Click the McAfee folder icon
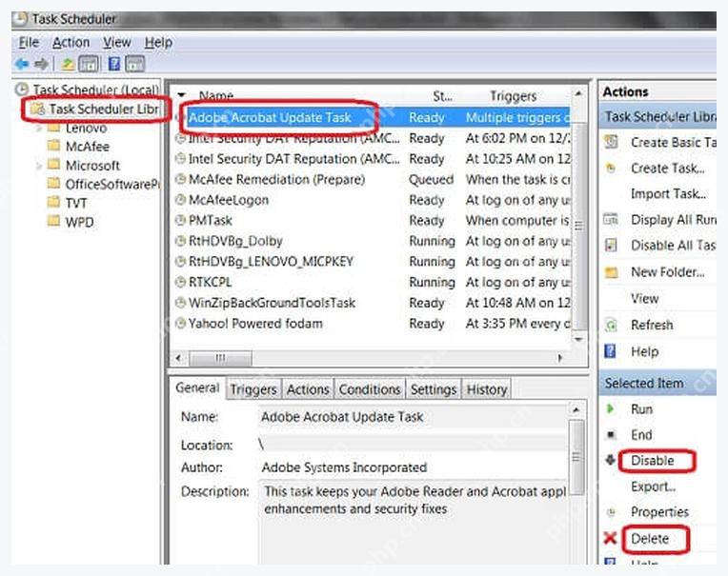 click(x=54, y=146)
